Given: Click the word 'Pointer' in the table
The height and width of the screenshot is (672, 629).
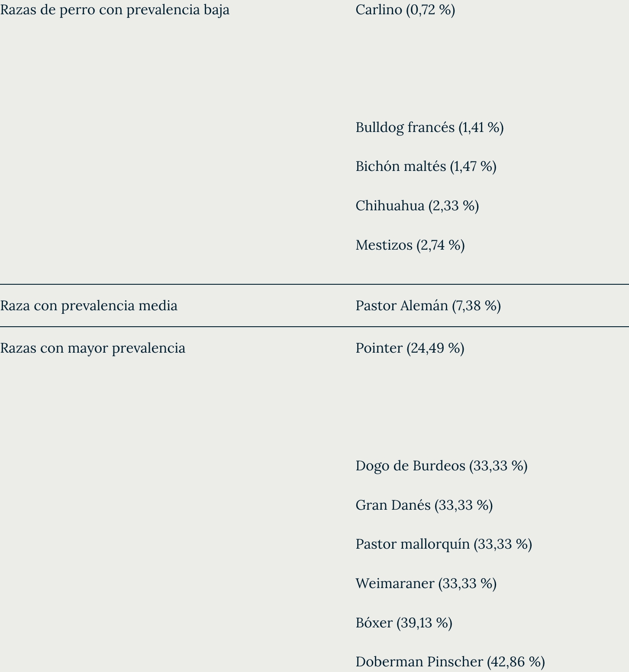Looking at the screenshot, I should (379, 348).
